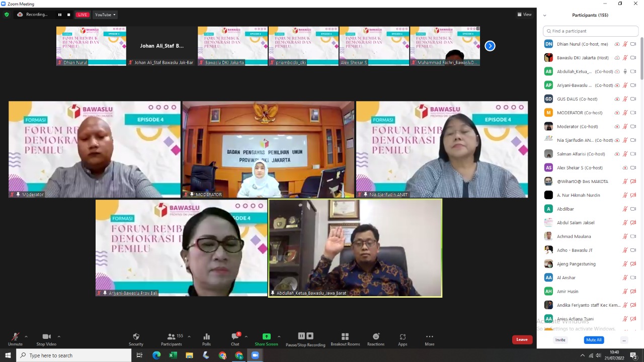Viewport: 644px width, 362px height.
Task: Collapse the Participants panel with its chevron
Action: 544,15
